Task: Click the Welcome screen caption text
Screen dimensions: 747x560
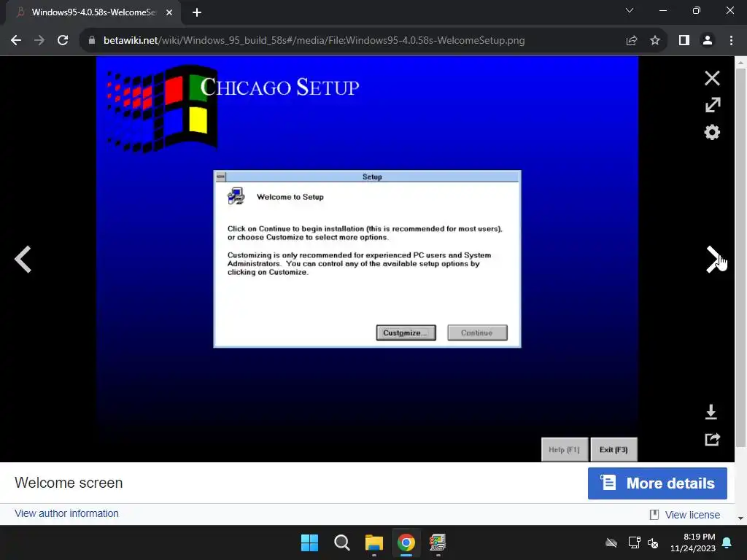Action: coord(69,483)
